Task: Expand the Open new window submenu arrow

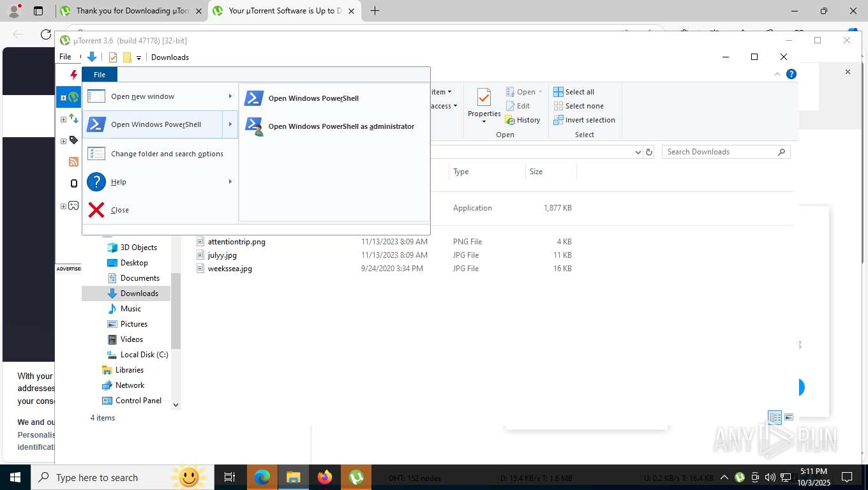Action: (230, 96)
